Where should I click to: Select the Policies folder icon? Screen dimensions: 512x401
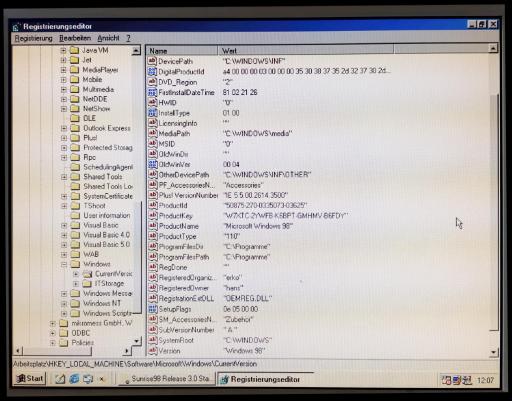tap(64, 342)
